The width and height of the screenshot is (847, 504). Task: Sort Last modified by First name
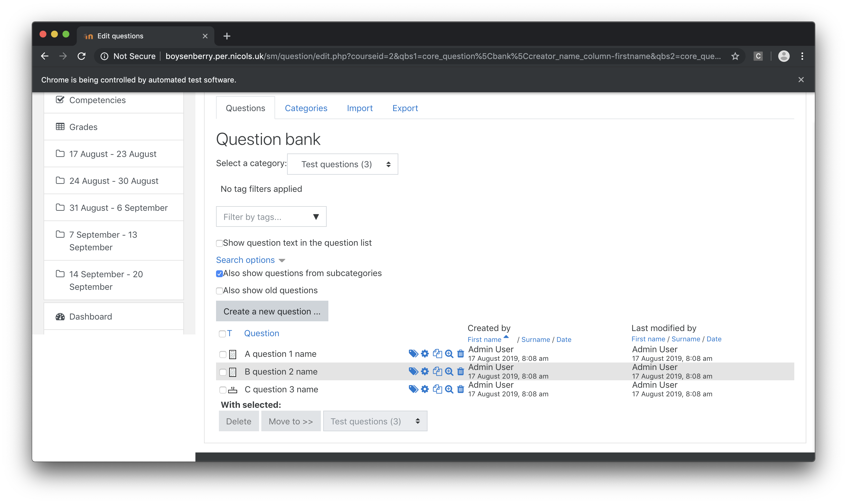point(648,338)
